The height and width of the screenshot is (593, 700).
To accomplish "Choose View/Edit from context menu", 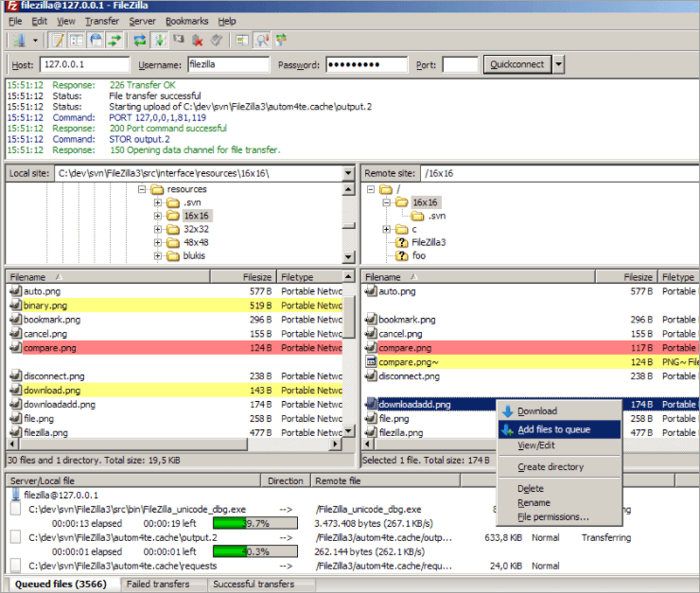I will point(559,445).
